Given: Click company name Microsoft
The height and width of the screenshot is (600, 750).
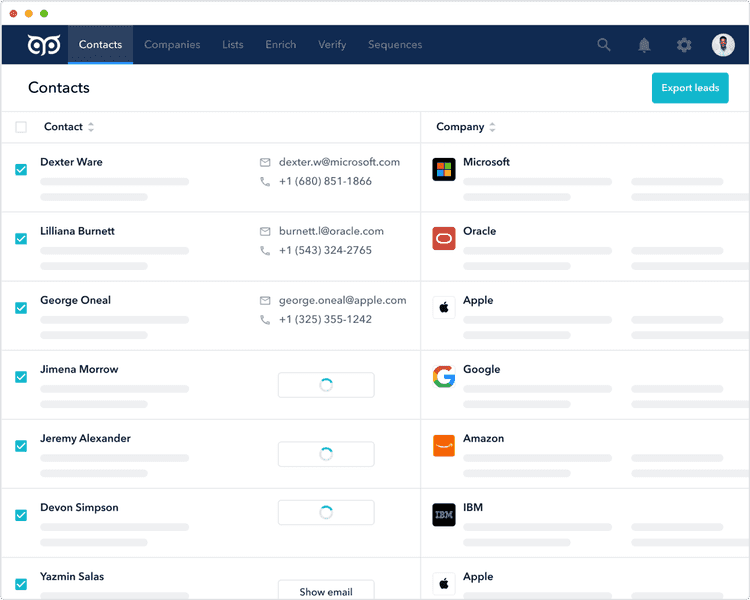Looking at the screenshot, I should click(486, 162).
